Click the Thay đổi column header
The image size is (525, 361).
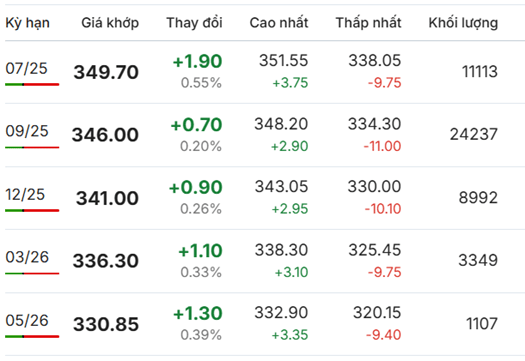(x=195, y=23)
